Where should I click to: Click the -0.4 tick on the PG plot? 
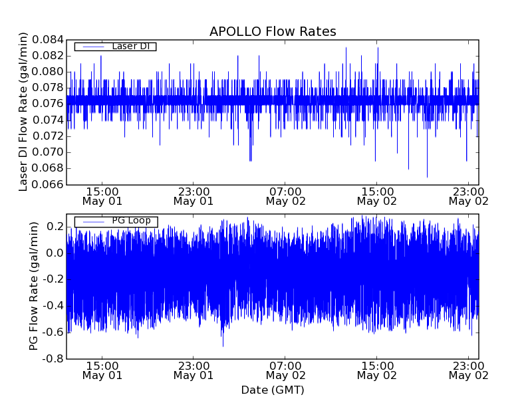click(x=54, y=306)
